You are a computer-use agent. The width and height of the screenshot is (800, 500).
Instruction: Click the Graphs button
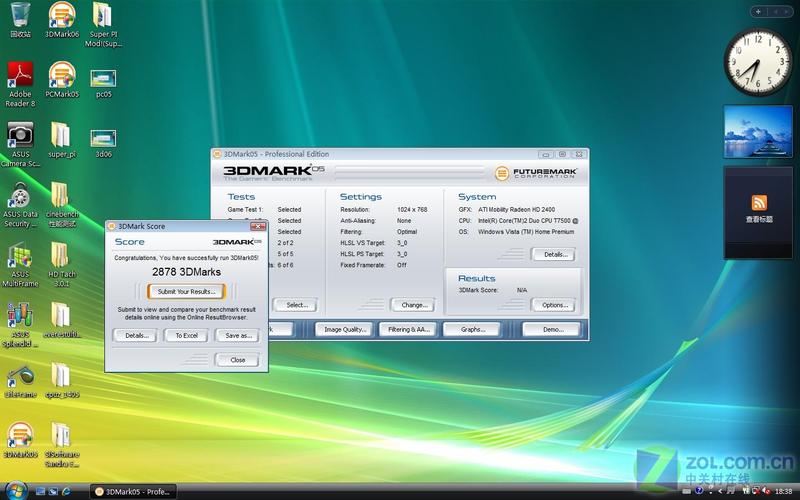coord(472,330)
